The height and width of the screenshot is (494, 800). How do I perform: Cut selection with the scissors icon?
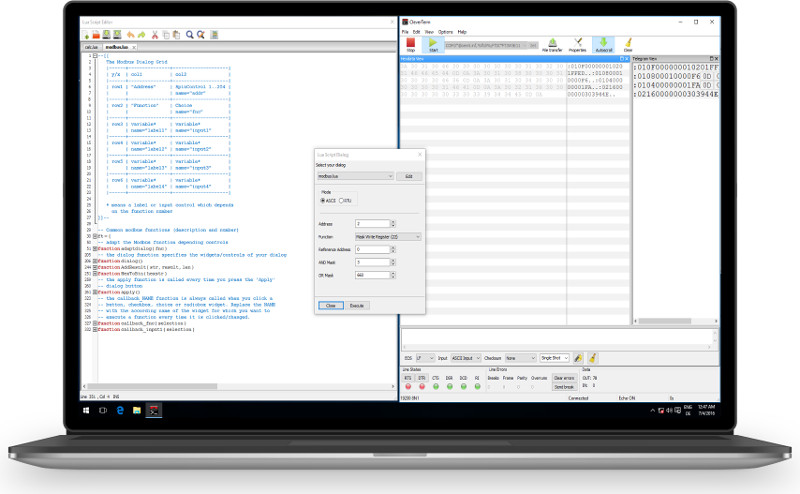coord(155,35)
